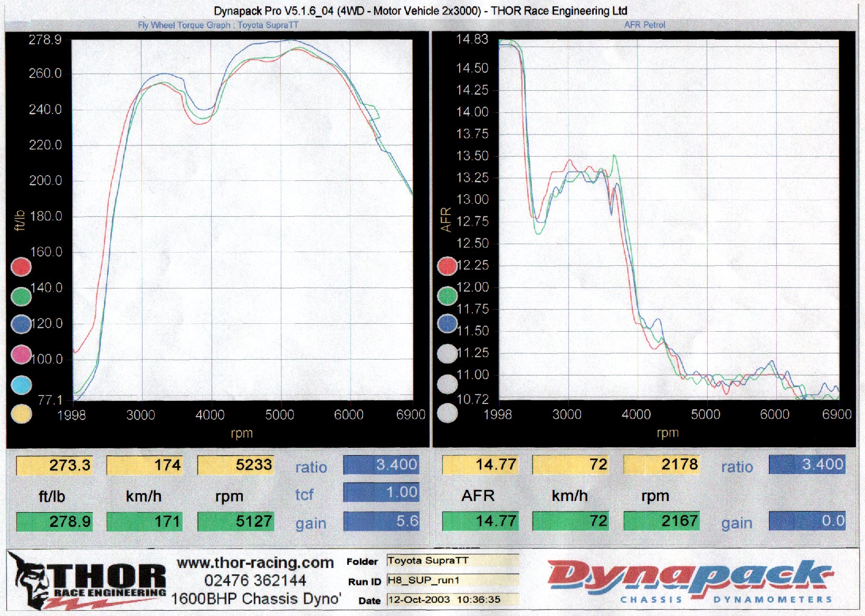This screenshot has width=865, height=616.
Task: Click yellow AFR value 14.77
Action: click(480, 465)
